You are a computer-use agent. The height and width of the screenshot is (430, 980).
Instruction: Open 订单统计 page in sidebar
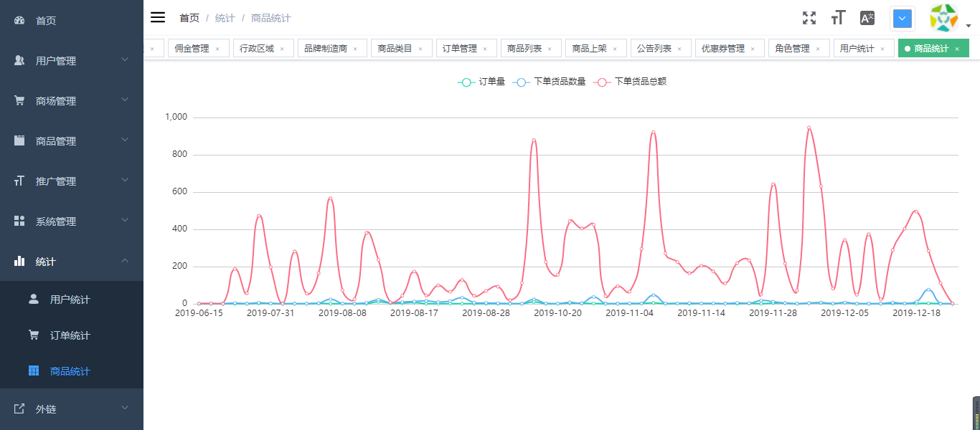(x=72, y=335)
